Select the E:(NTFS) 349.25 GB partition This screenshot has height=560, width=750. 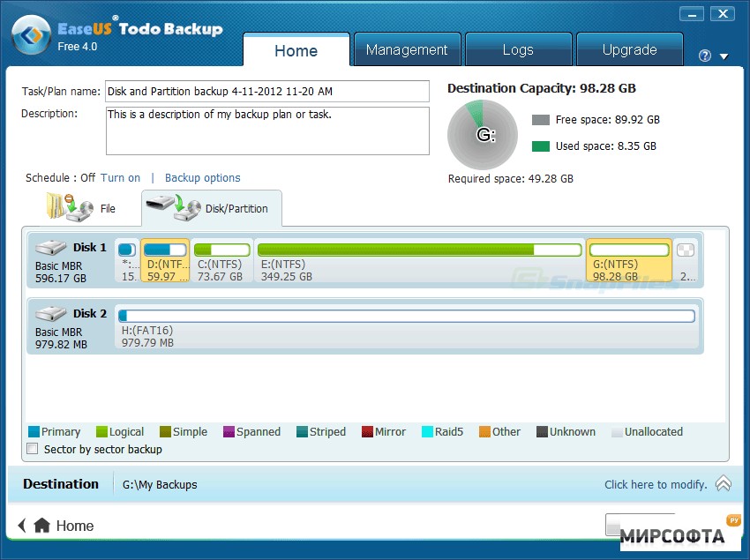click(x=419, y=261)
